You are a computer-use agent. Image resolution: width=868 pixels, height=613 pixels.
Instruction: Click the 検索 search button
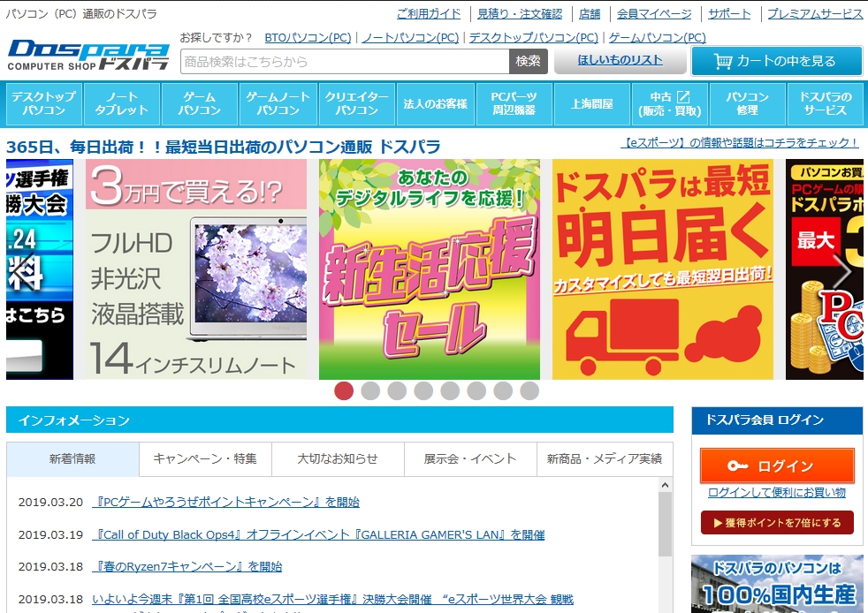click(528, 61)
